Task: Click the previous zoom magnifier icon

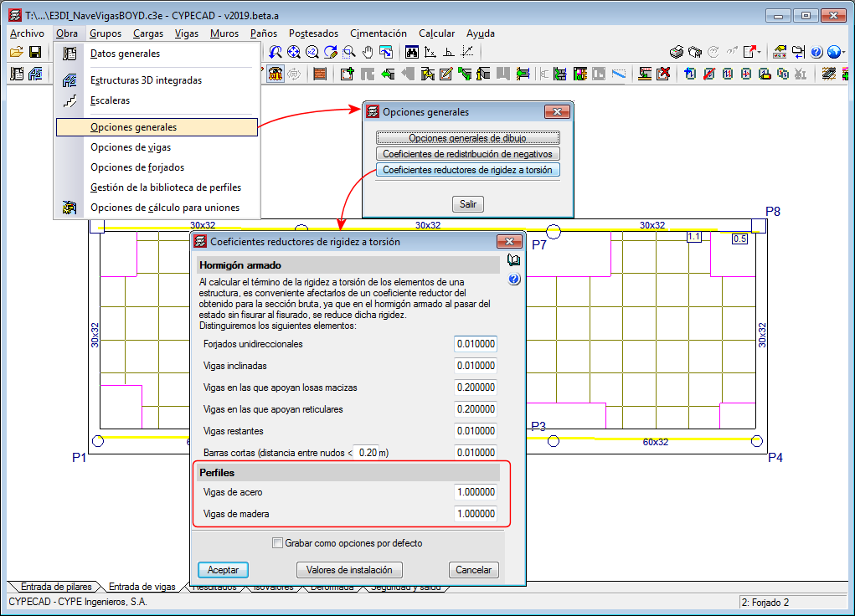Action: [276, 53]
